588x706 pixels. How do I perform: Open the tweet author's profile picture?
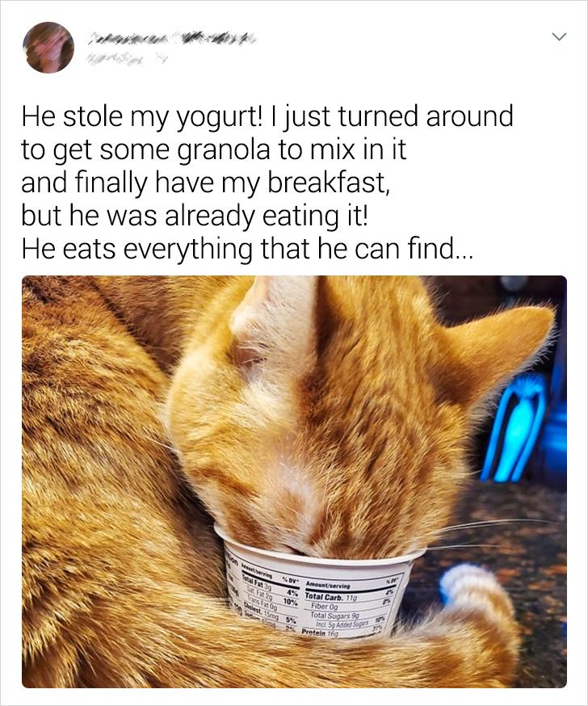[x=48, y=48]
